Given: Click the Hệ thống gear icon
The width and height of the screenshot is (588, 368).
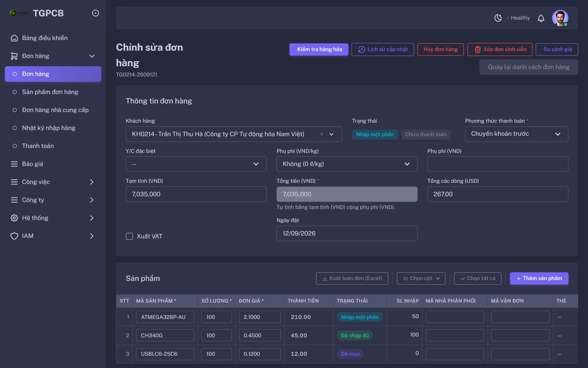Looking at the screenshot, I should pyautogui.click(x=14, y=218).
